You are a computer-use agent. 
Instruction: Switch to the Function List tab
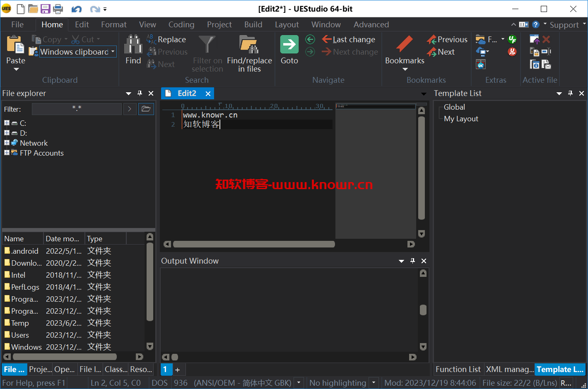pos(458,369)
